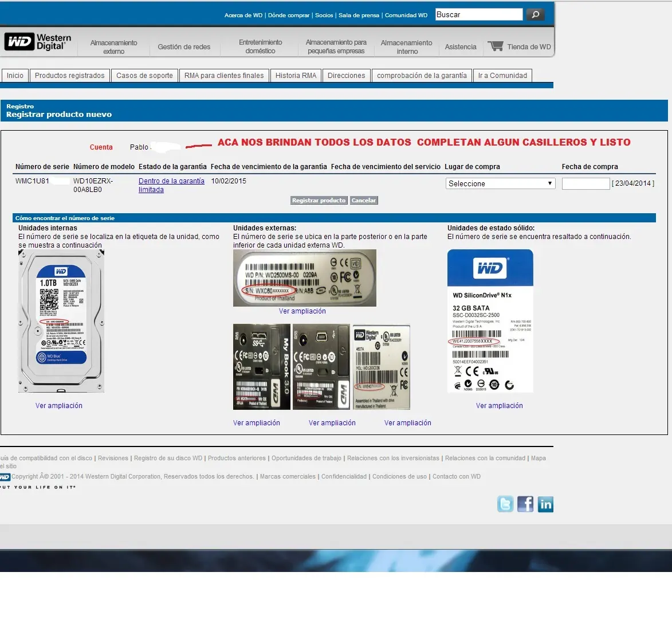Open the Direcciones tab

[x=346, y=76]
